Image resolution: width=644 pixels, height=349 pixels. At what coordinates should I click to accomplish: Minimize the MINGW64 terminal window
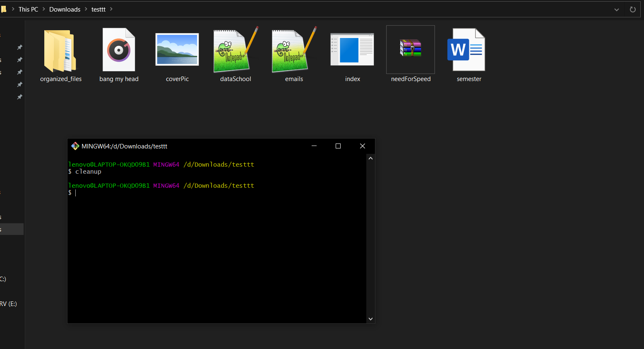tap(314, 146)
